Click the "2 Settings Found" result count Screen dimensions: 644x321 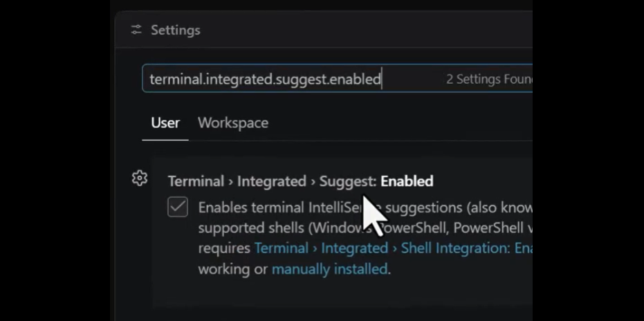pyautogui.click(x=489, y=79)
